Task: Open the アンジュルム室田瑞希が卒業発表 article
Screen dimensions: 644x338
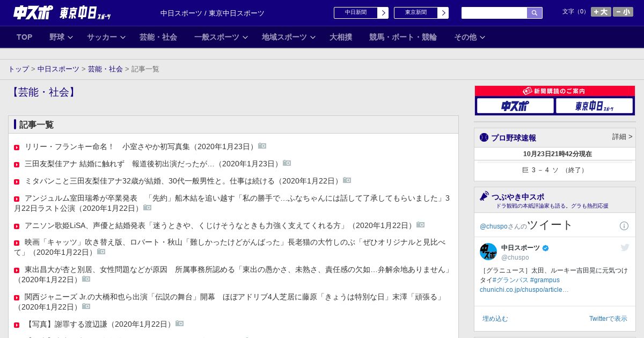Action: [232, 203]
